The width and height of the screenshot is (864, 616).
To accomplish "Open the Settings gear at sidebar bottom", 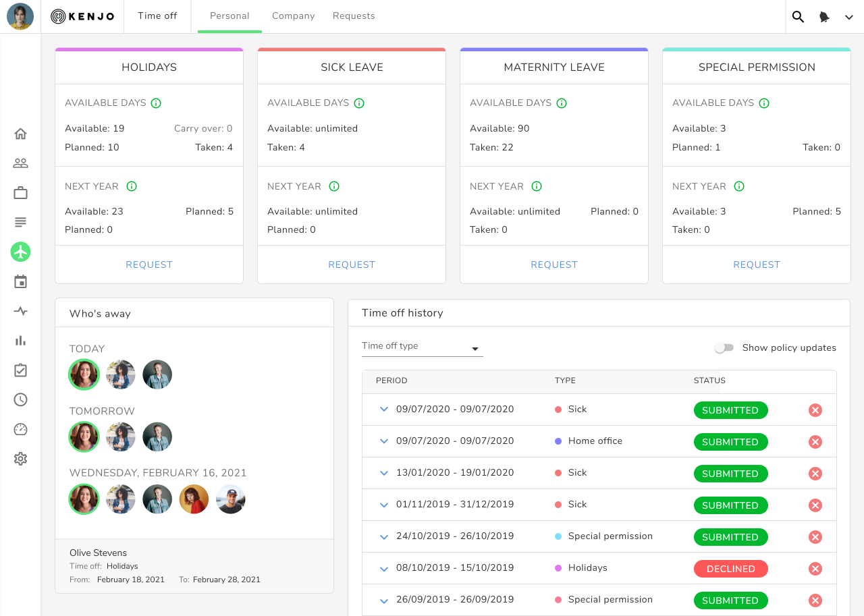I will [20, 459].
